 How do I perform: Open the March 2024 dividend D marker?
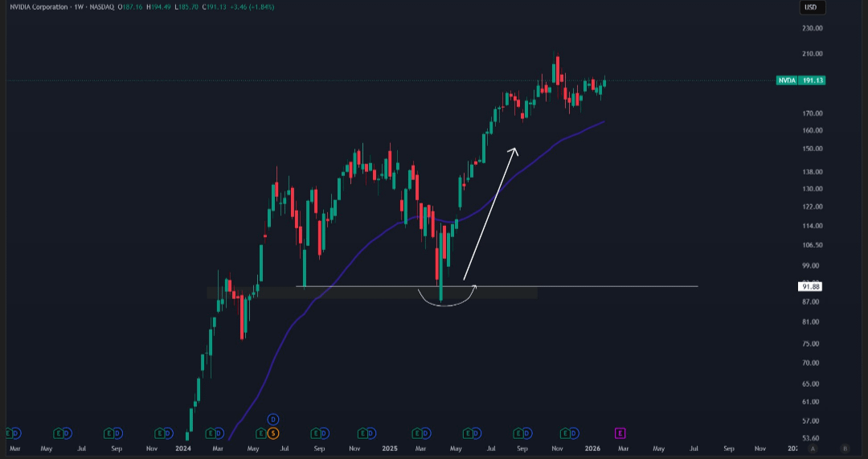coord(219,433)
